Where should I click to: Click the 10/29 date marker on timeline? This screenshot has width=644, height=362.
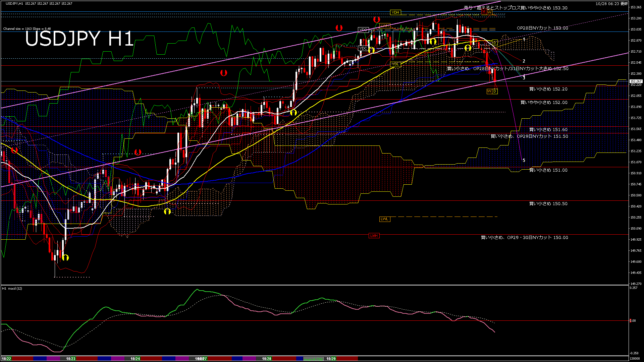[x=331, y=359]
